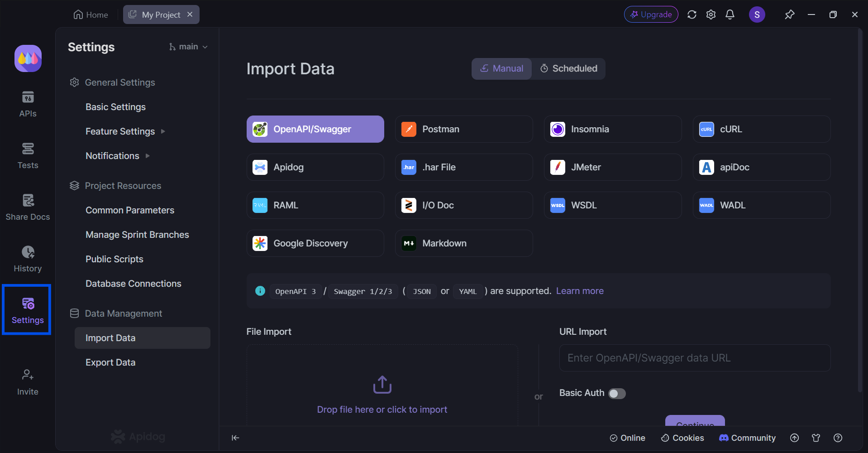Screen dimensions: 868x453
Task: Open Cookies manager
Action: (x=682, y=438)
